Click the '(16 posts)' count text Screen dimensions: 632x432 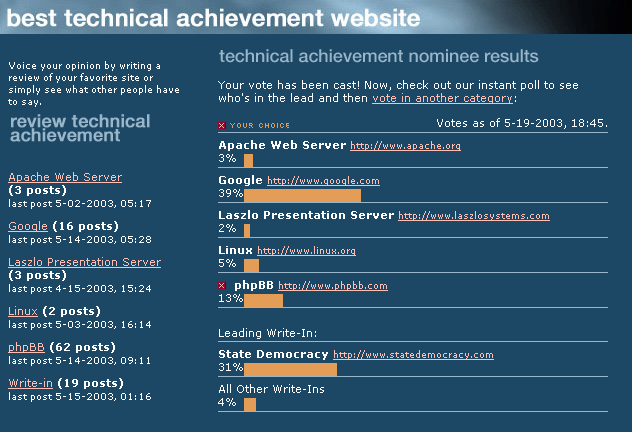(x=85, y=226)
